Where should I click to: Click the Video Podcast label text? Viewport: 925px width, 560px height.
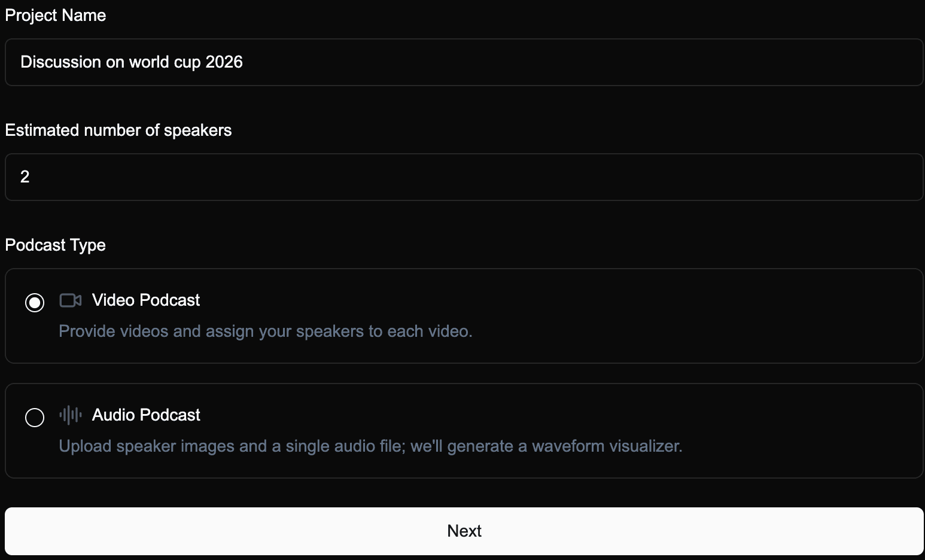145,300
